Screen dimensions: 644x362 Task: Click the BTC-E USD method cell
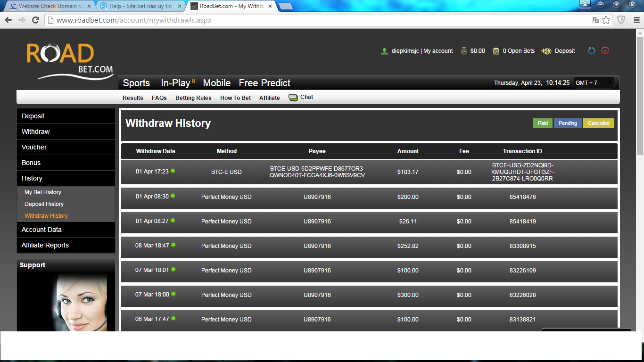click(x=226, y=172)
